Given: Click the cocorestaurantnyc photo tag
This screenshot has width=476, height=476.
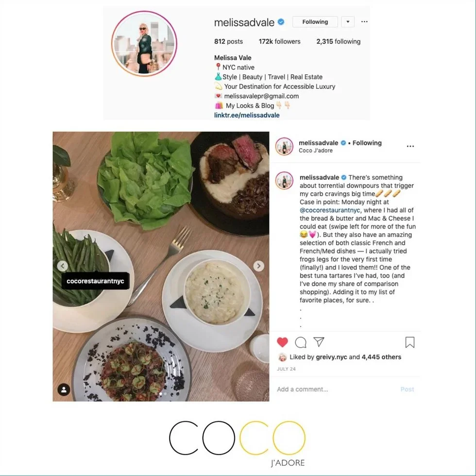Looking at the screenshot, I should coord(95,281).
